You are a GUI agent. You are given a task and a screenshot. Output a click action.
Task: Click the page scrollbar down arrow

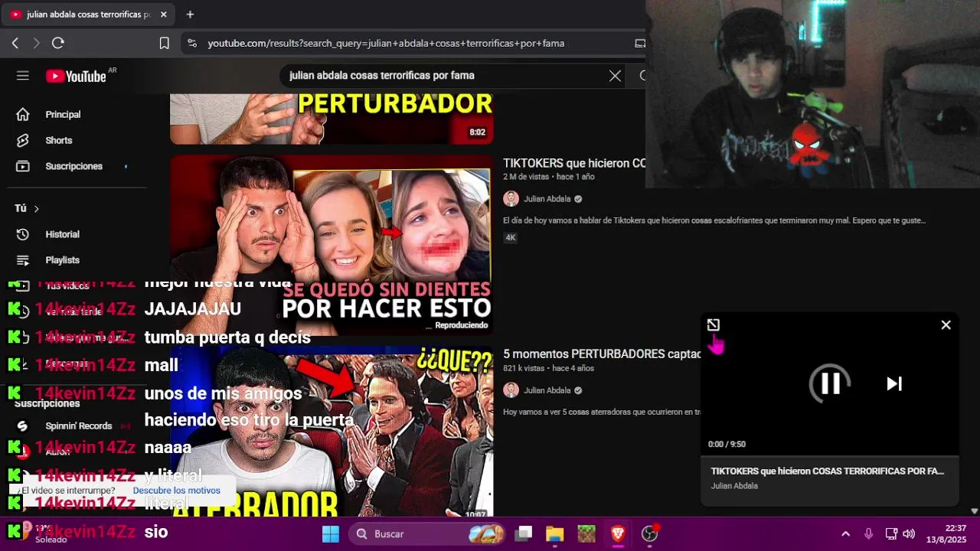point(974,510)
